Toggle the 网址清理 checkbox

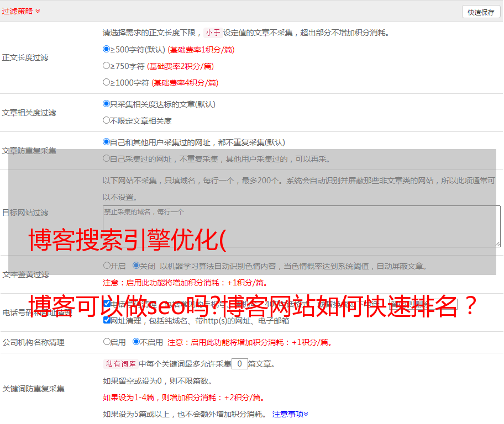click(107, 320)
